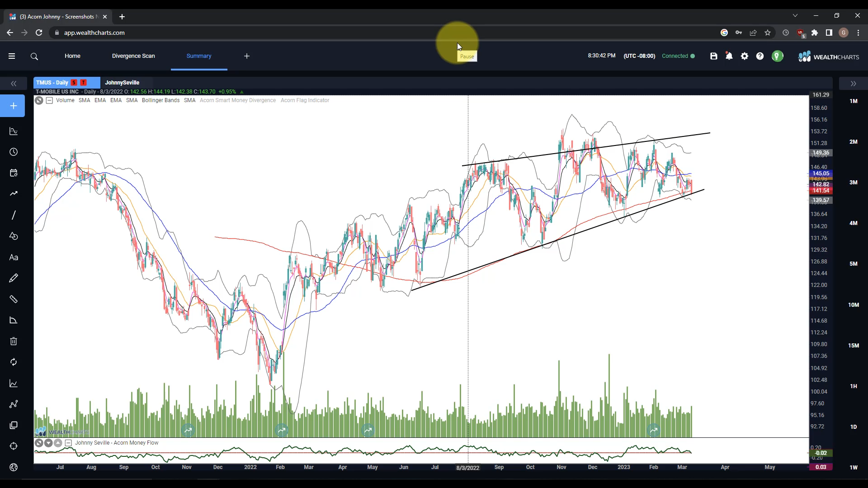Choose the 1D timeframe
The image size is (868, 488).
pyautogui.click(x=853, y=427)
